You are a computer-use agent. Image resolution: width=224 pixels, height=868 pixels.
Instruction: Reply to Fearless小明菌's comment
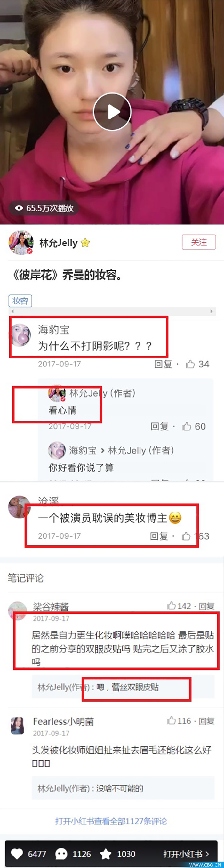click(206, 721)
